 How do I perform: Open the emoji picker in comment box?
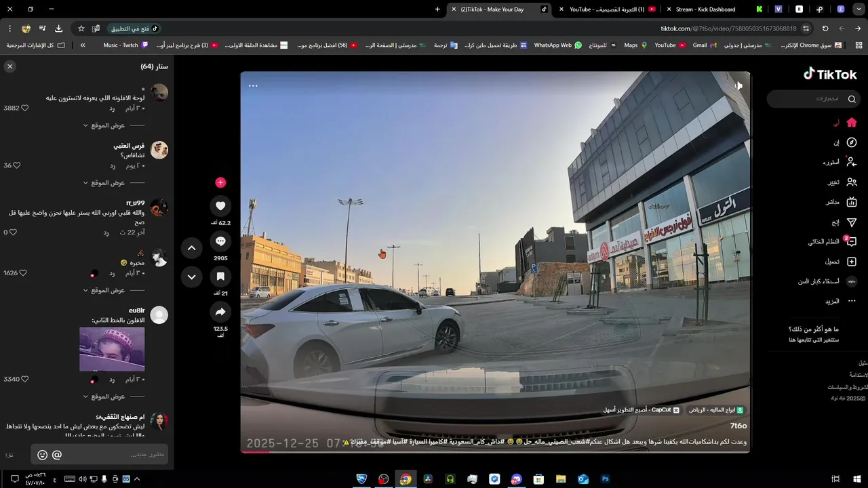pos(42,455)
